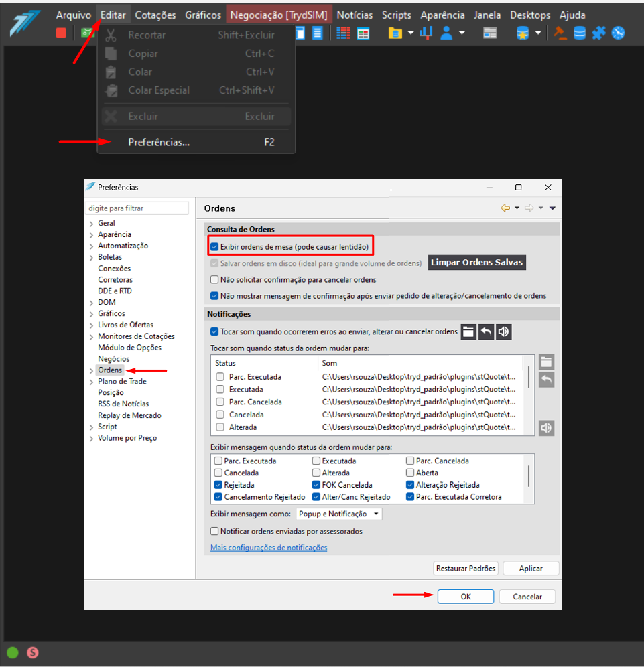Image resolution: width=644 pixels, height=667 pixels.
Task: Open the Negociação [TrydSIM] menu
Action: [x=279, y=15]
